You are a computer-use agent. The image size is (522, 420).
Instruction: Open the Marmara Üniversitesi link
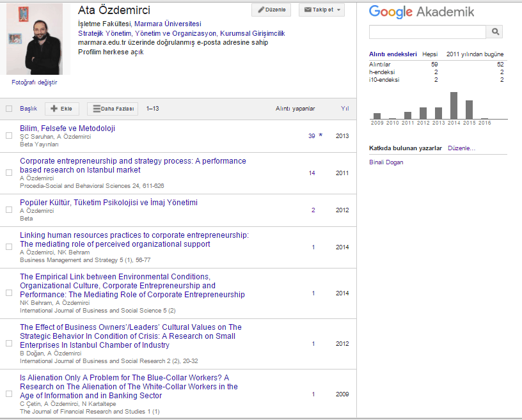click(168, 24)
